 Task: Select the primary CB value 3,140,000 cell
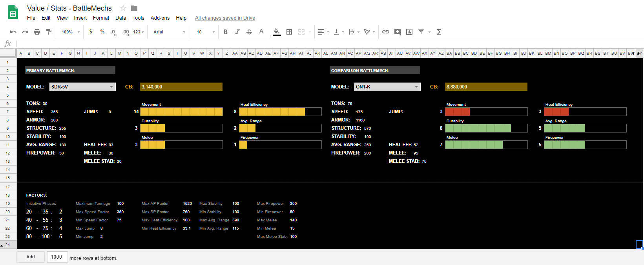click(181, 87)
